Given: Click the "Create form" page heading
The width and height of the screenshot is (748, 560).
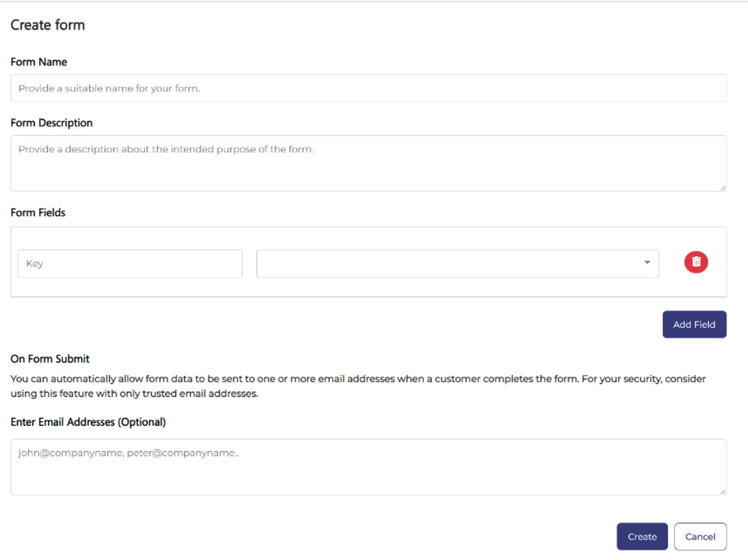Looking at the screenshot, I should (47, 25).
